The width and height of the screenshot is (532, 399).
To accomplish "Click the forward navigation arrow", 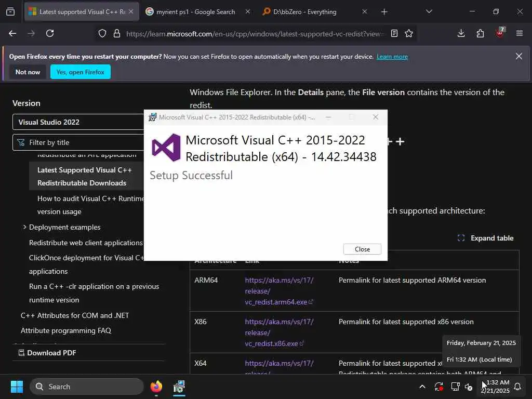I will tap(31, 33).
